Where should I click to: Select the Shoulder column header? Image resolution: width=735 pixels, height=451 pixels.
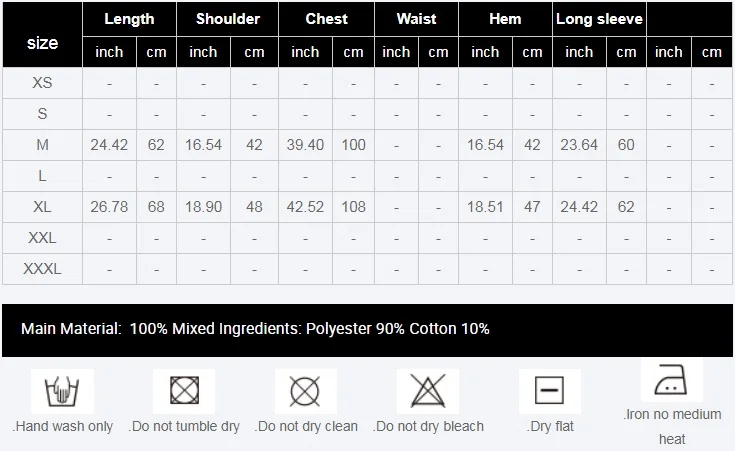[x=228, y=19]
